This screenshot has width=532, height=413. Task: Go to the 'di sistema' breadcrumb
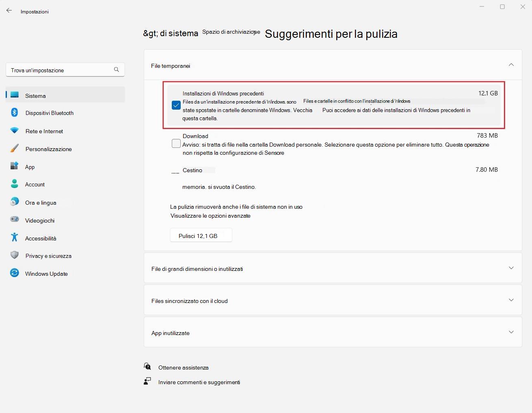[171, 33]
